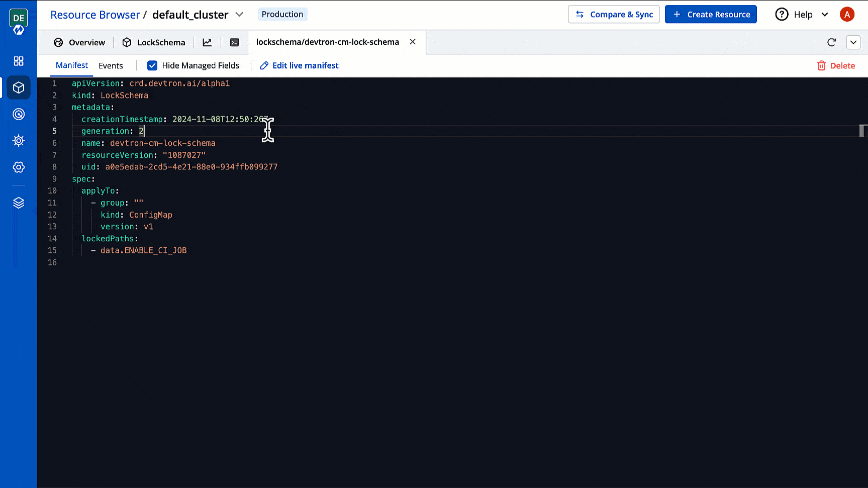Launch the terminal icon next to the chart icon
868x488 pixels.
point(234,42)
